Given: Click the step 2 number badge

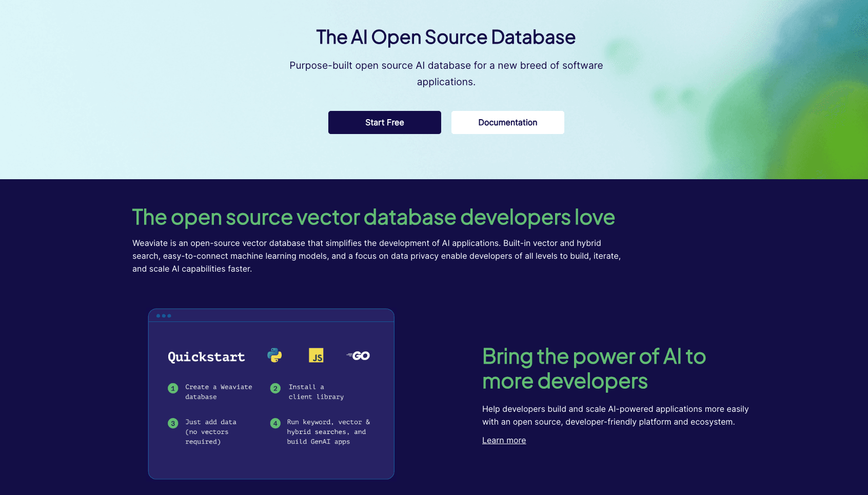Looking at the screenshot, I should point(275,388).
